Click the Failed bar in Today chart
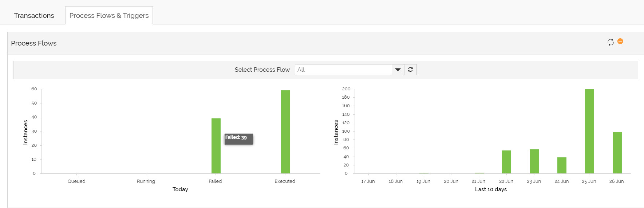 tap(216, 146)
